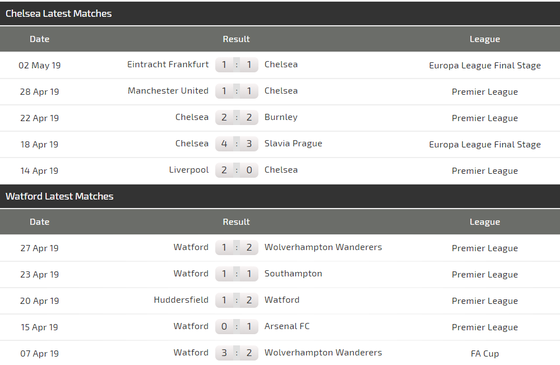Open Watford 1:2 Wolverhampton on 27 Apr

click(236, 248)
